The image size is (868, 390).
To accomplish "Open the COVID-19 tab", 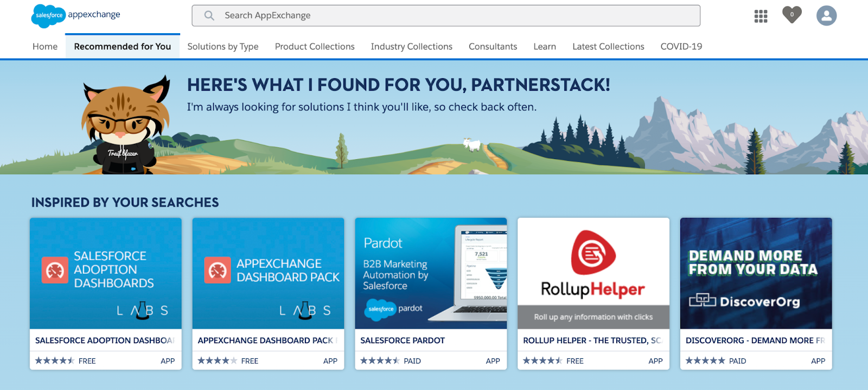I will click(x=681, y=47).
